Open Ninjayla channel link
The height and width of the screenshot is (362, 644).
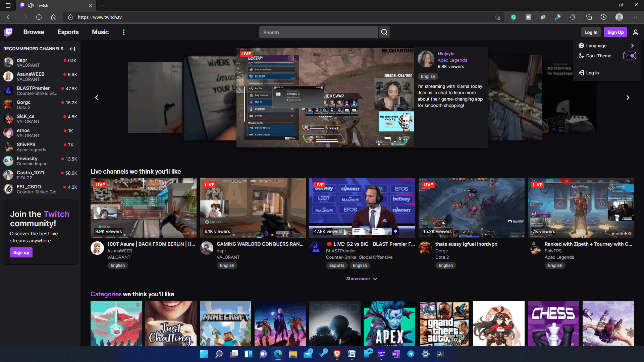(x=446, y=54)
